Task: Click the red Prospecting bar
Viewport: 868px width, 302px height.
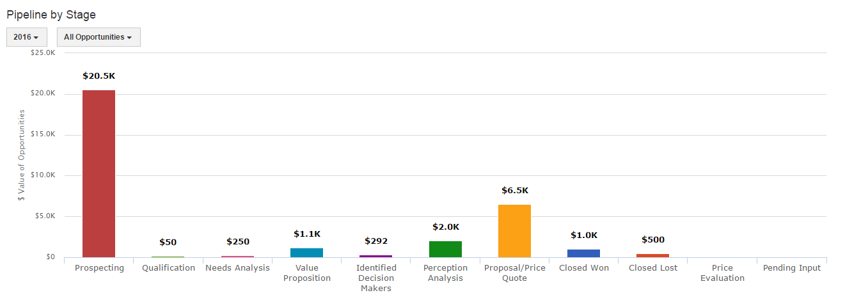Action: [x=99, y=173]
